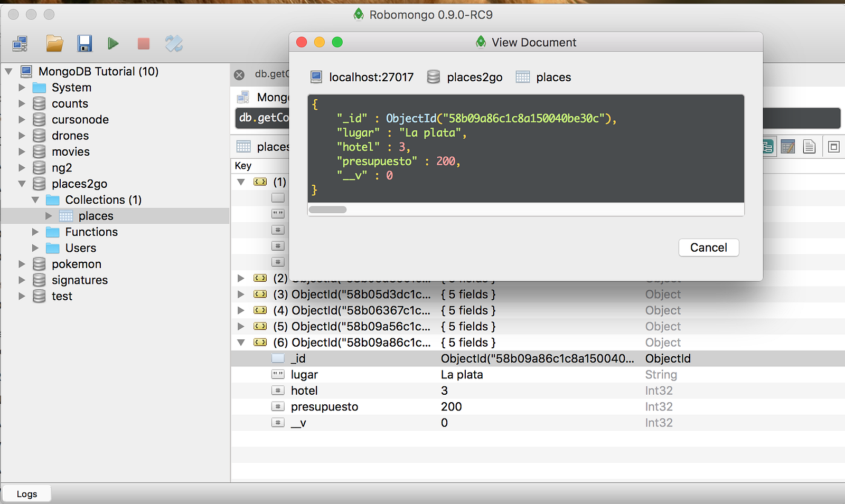Select the Functions folder under places2go
Viewport: 845px width, 504px height.
[91, 232]
